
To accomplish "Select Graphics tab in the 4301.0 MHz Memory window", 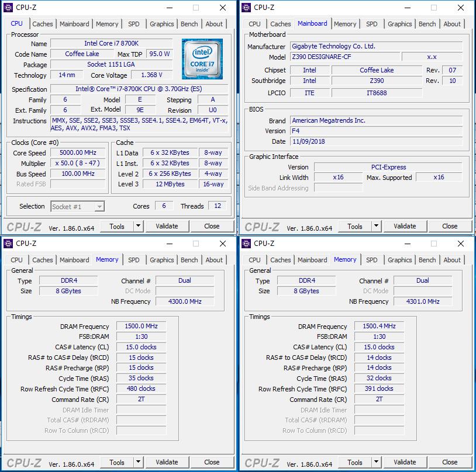I will [x=400, y=260].
